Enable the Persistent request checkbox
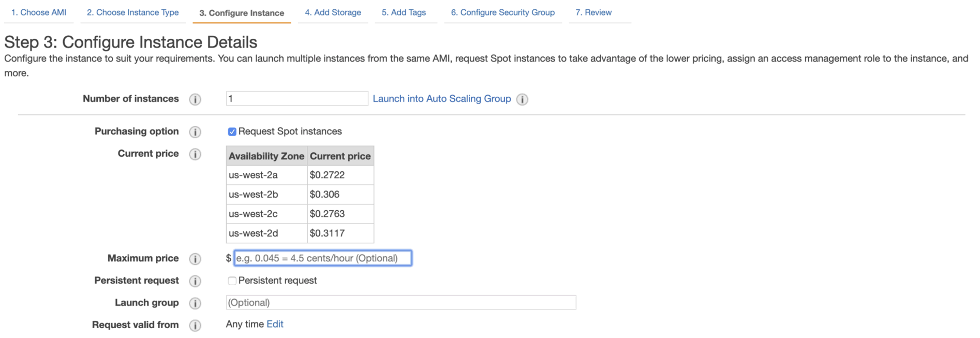The image size is (980, 338). pos(232,281)
